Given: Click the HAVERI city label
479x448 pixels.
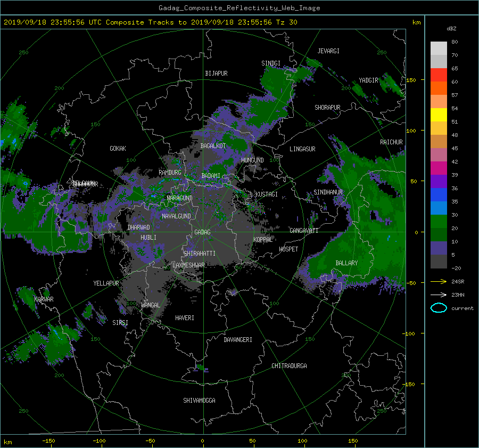Looking at the screenshot, I should point(185,318).
